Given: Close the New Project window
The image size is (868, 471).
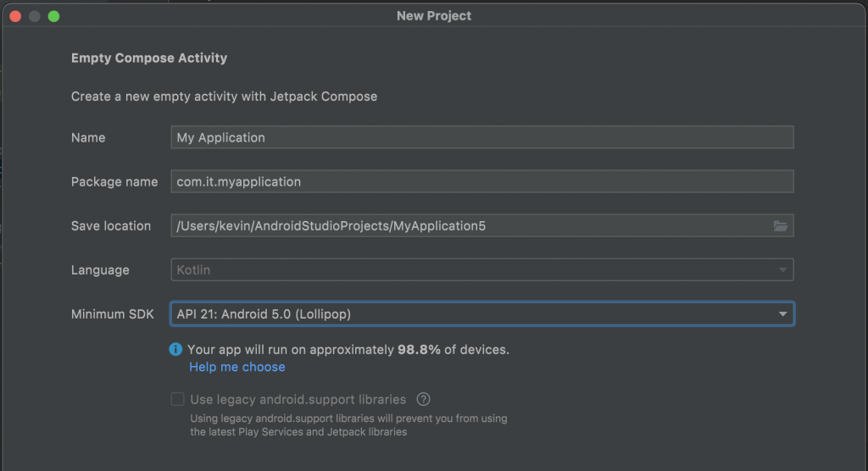Looking at the screenshot, I should click(15, 16).
